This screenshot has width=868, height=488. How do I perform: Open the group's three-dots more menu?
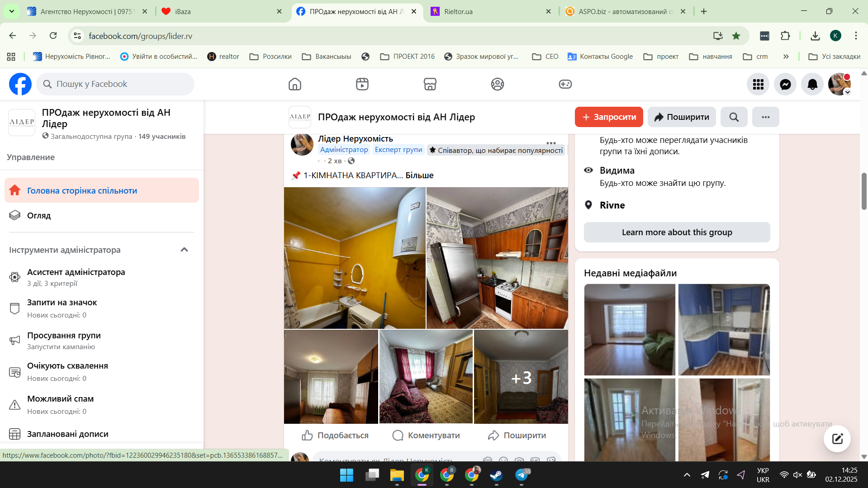pos(765,117)
